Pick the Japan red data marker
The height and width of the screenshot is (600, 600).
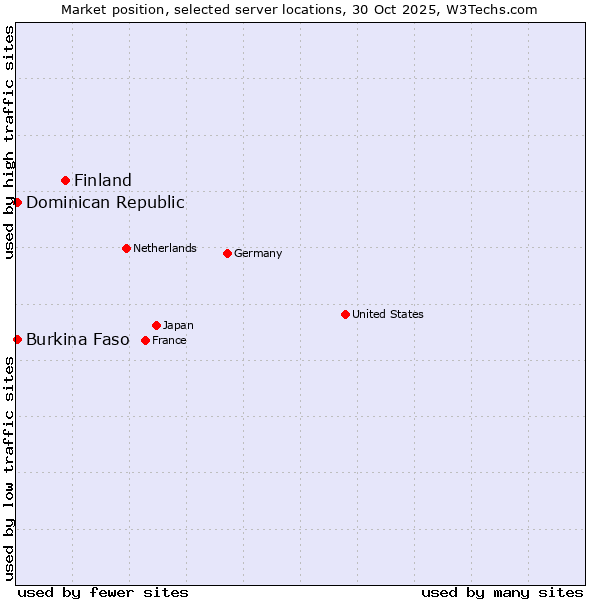tap(156, 325)
